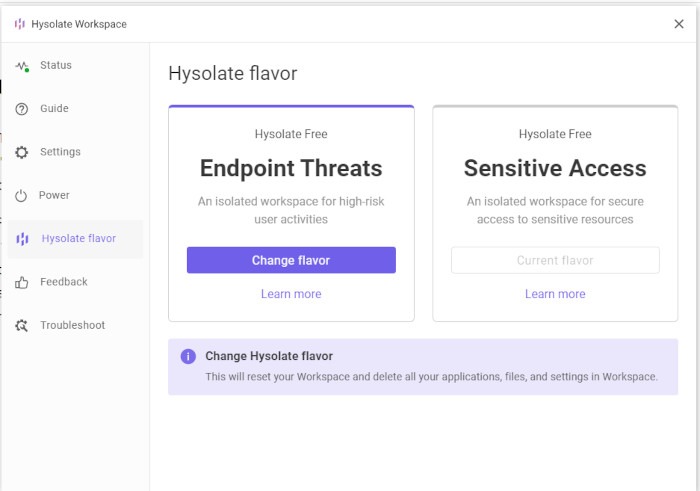
Task: Open the Status menu item
Action: click(x=56, y=66)
